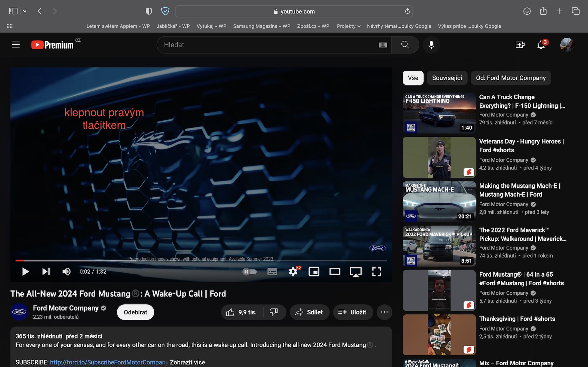Open the Jablíčkář - WP bookmark
The image size is (588, 367).
coord(173,26)
